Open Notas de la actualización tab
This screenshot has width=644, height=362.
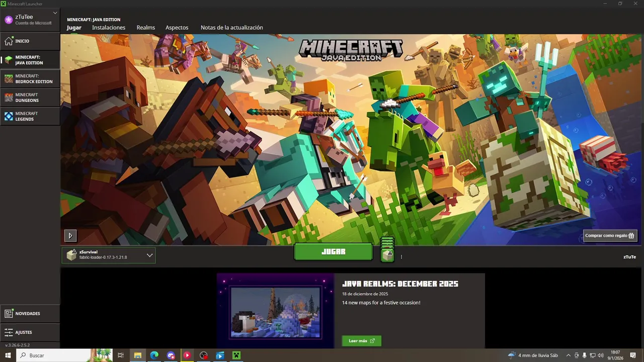coord(232,28)
